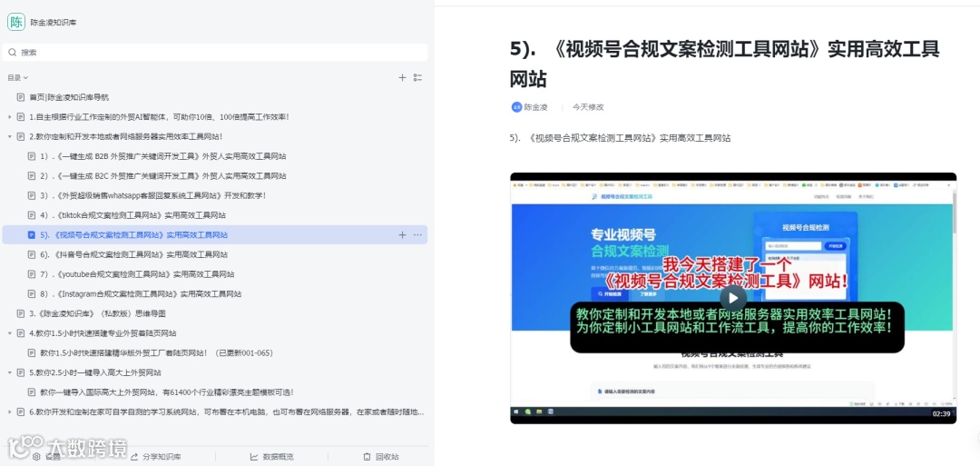The image size is (980, 466).
Task: Click the list-toggle icon beside 目录 header
Action: click(418, 77)
